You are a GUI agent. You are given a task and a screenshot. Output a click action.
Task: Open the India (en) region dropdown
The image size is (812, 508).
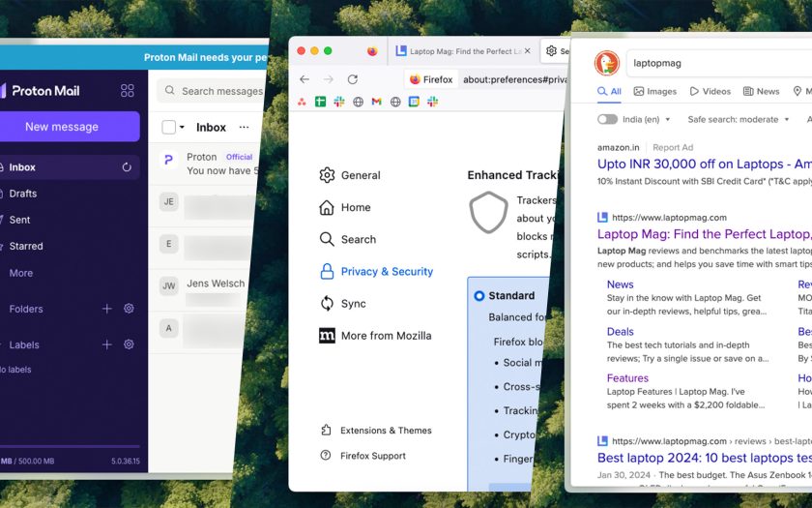646,119
